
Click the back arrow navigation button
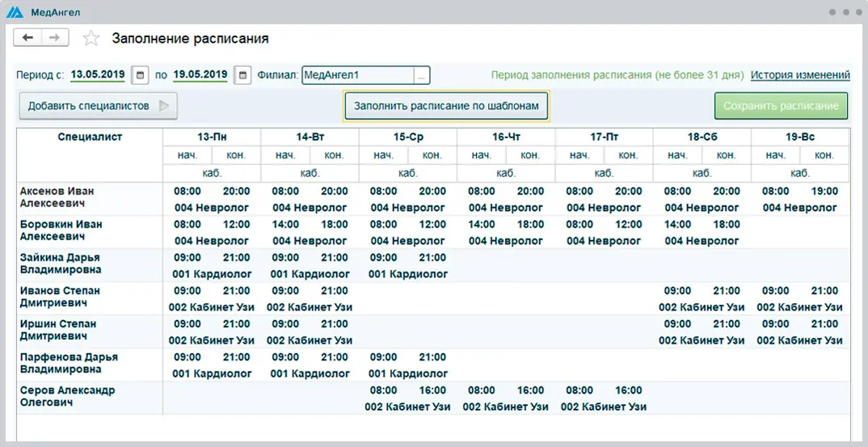[x=28, y=38]
